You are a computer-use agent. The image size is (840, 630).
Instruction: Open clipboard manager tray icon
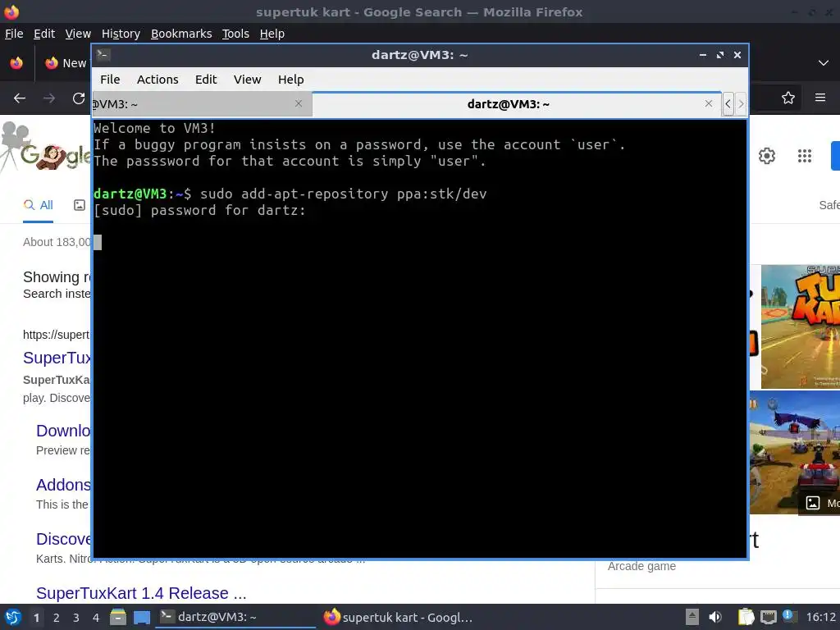pos(746,617)
